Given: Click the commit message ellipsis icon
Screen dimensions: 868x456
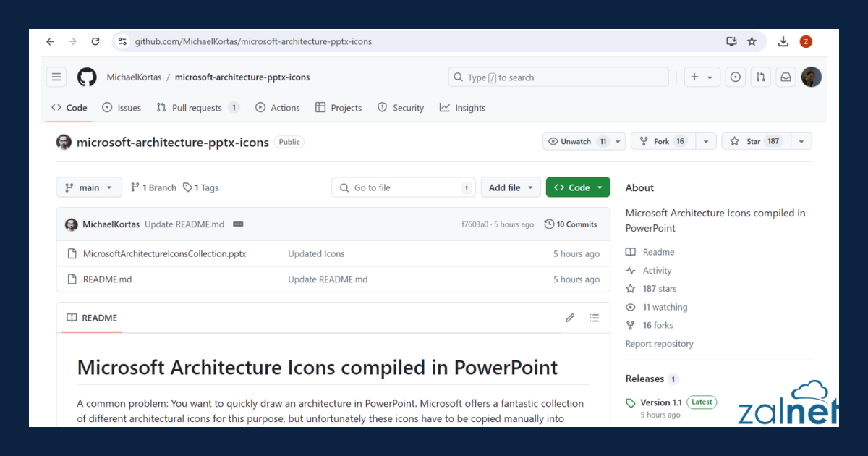Looking at the screenshot, I should pyautogui.click(x=238, y=224).
